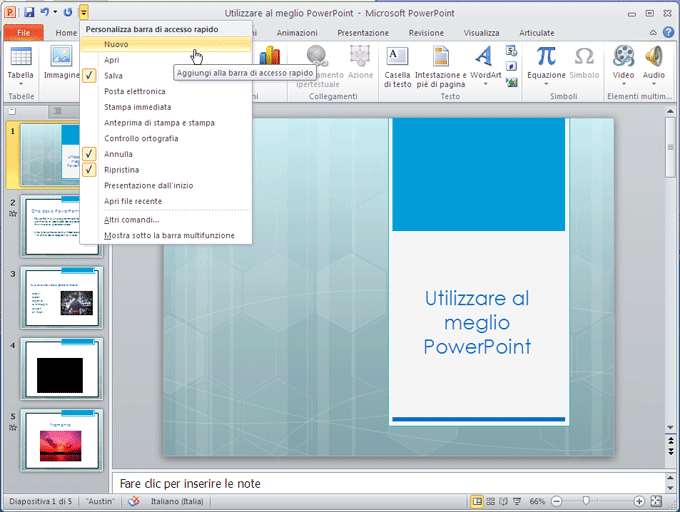Click the Save icon in quick access toolbar
The width and height of the screenshot is (680, 512).
[x=29, y=12]
